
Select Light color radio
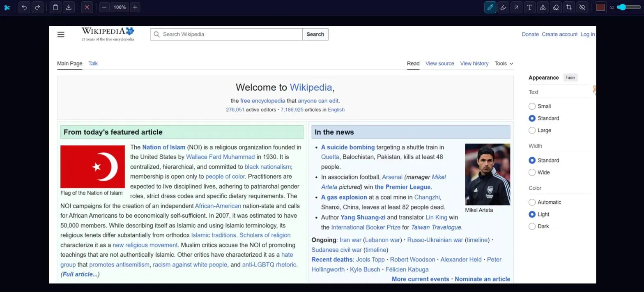[x=532, y=214]
